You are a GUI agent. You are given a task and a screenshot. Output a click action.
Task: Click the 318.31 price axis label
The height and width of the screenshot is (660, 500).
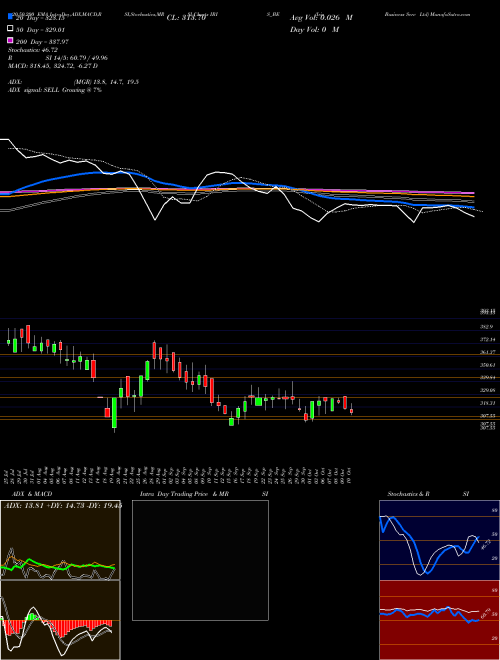tap(489, 403)
